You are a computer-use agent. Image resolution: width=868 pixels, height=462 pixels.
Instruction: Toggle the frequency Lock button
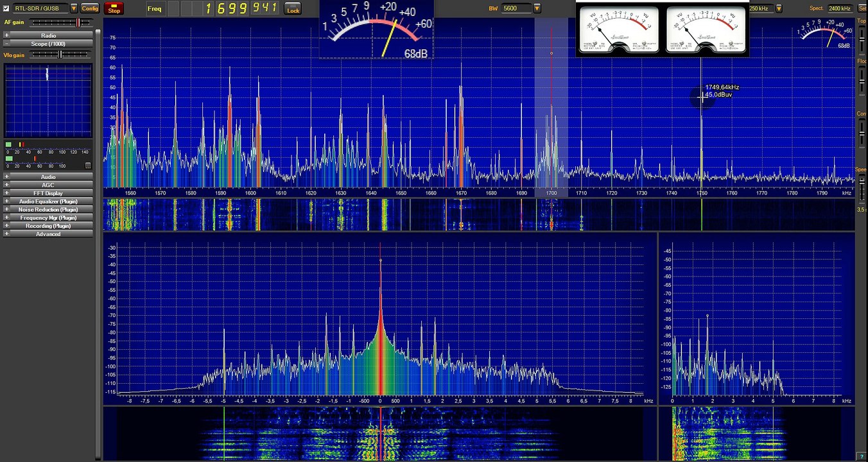tap(293, 8)
